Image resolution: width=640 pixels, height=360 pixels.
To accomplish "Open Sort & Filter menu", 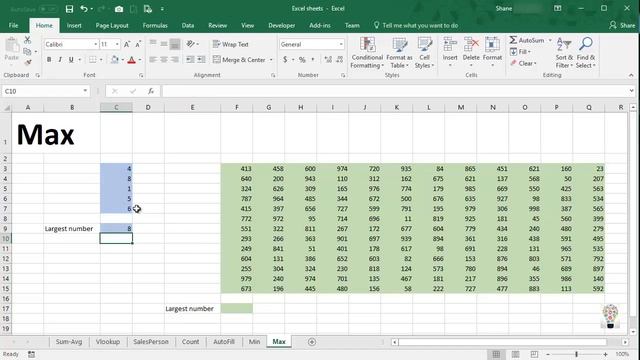I will point(564,53).
